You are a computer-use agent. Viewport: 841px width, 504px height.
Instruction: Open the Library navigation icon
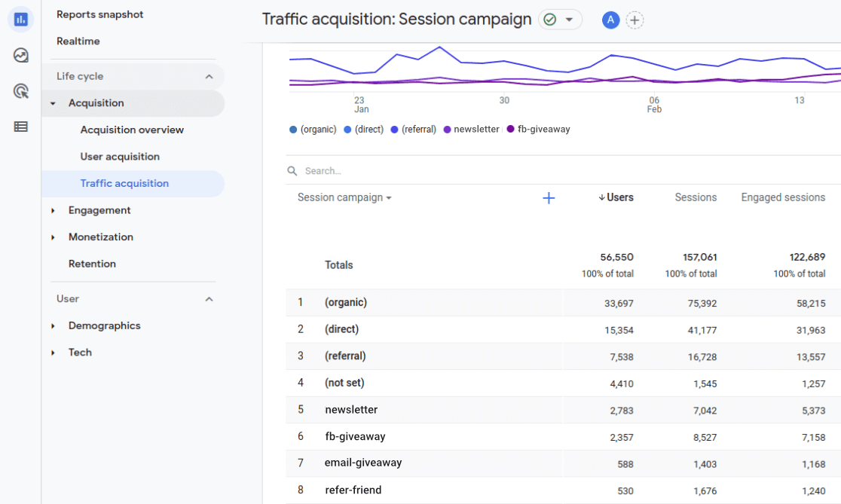coord(20,126)
